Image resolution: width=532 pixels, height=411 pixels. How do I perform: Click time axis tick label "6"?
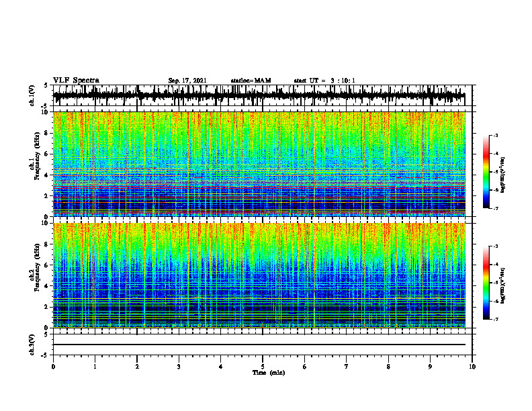305,367
